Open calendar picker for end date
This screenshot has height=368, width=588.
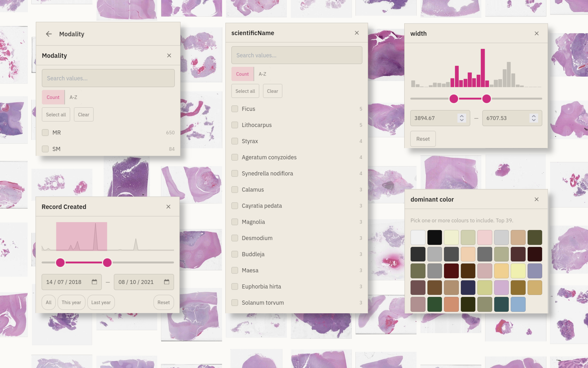coord(167,282)
